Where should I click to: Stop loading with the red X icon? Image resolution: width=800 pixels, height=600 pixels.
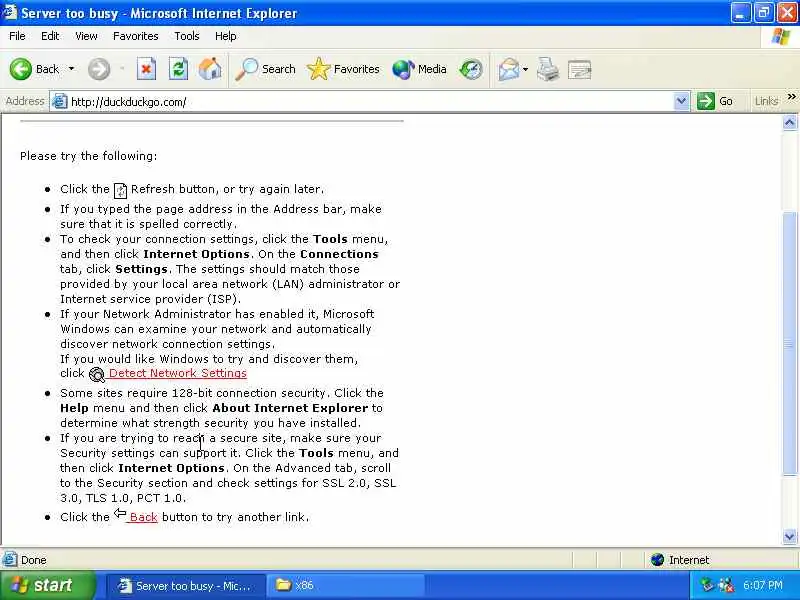(146, 69)
